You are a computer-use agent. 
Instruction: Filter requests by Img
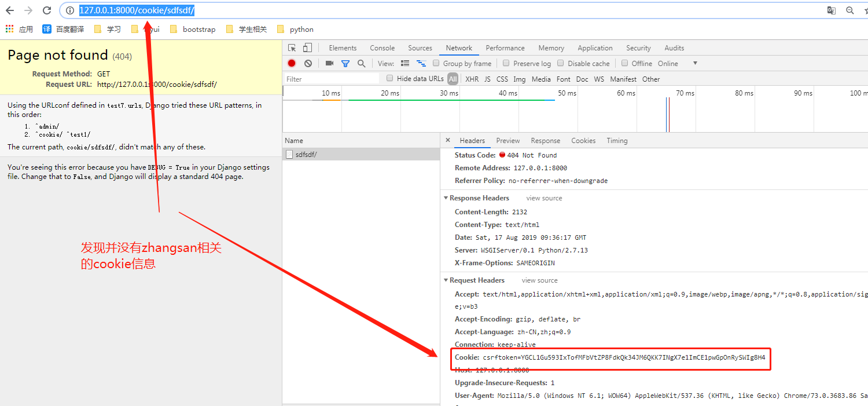click(x=520, y=79)
